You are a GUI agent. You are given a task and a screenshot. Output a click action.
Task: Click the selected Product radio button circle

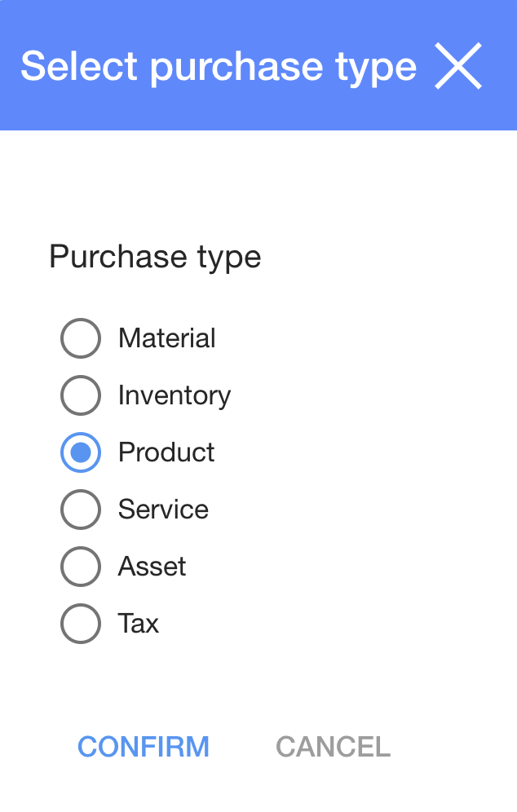point(81,452)
